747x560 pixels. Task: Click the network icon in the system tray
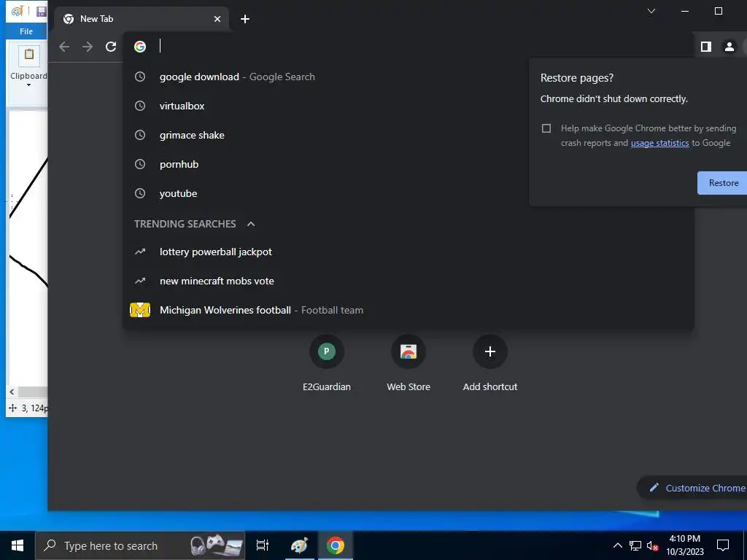(x=635, y=545)
